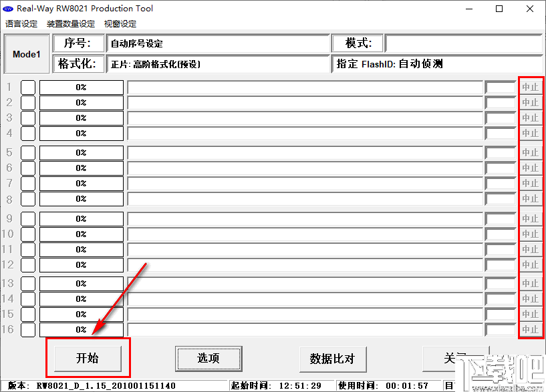Click the 格式化 format button
Screen dimensions: 546x392
78,64
